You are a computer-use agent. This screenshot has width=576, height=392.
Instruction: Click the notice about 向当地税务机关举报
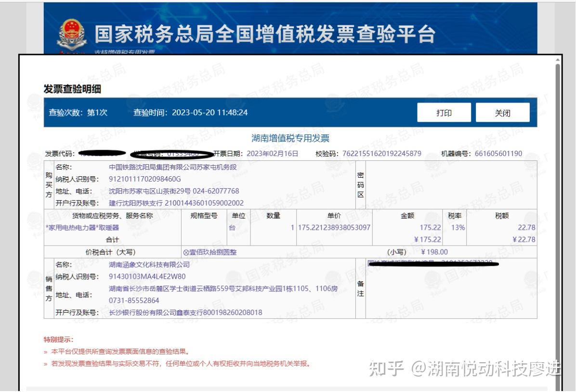[x=181, y=364]
